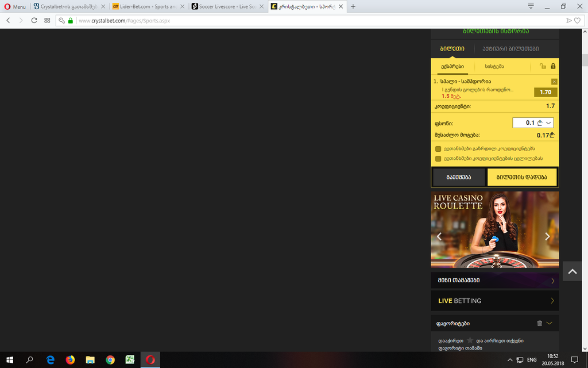Reload the current page
The image size is (588, 368).
34,20
